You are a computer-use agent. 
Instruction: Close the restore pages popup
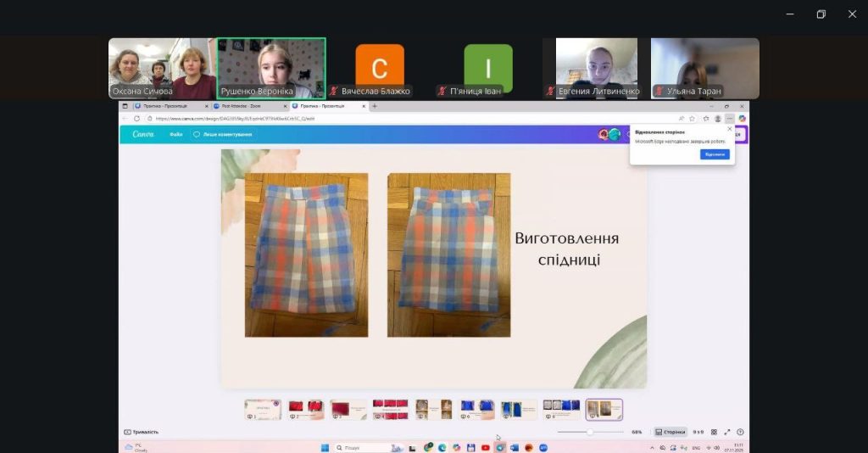(730, 129)
